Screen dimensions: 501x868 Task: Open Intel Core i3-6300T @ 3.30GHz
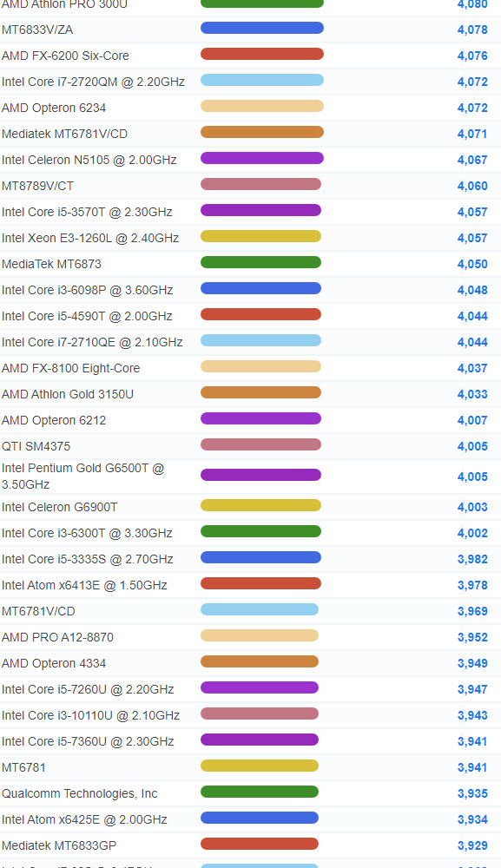pos(87,533)
